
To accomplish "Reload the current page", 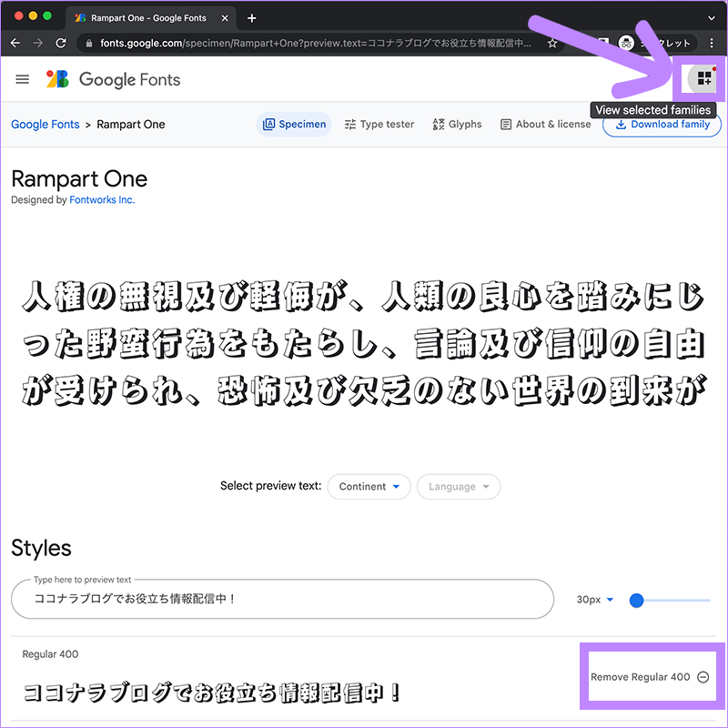I will coord(61,43).
